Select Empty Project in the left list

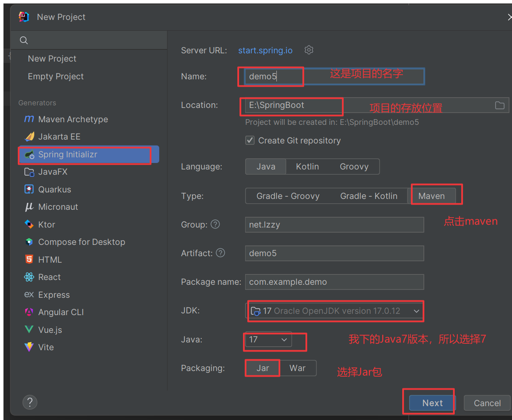pyautogui.click(x=56, y=76)
